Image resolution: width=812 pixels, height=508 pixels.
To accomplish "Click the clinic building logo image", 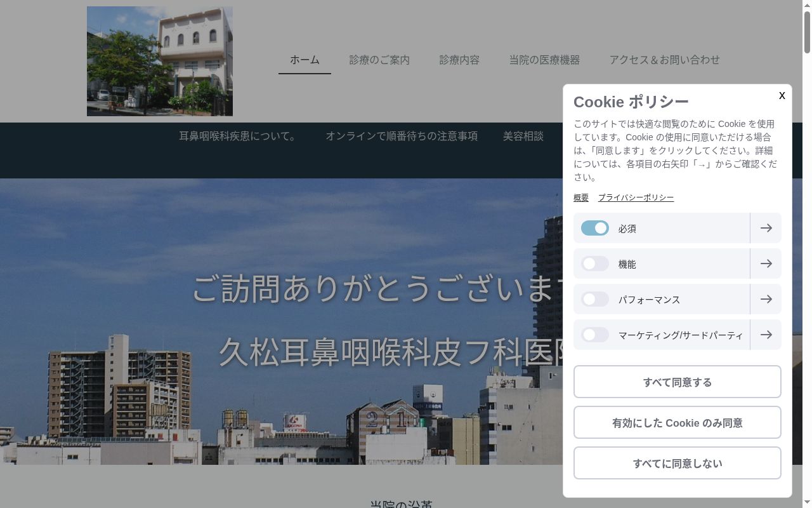I will 160,61.
